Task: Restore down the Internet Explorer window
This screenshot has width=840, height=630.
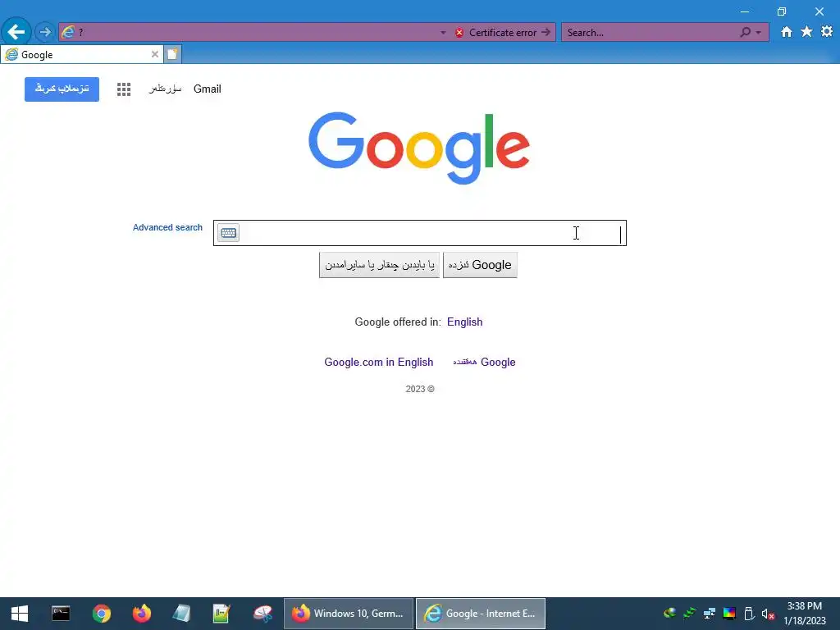Action: coord(782,11)
